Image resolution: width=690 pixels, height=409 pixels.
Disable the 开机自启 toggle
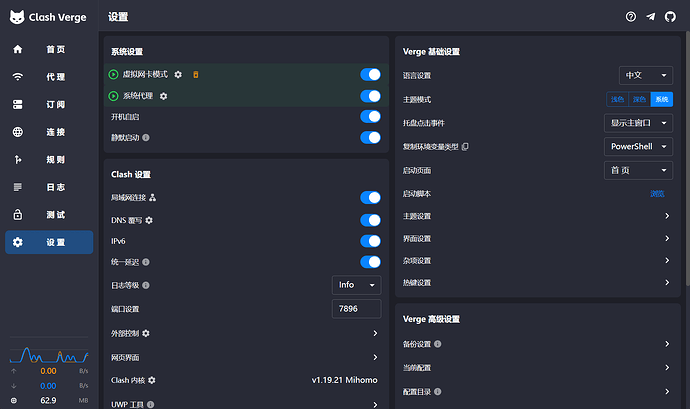point(370,117)
